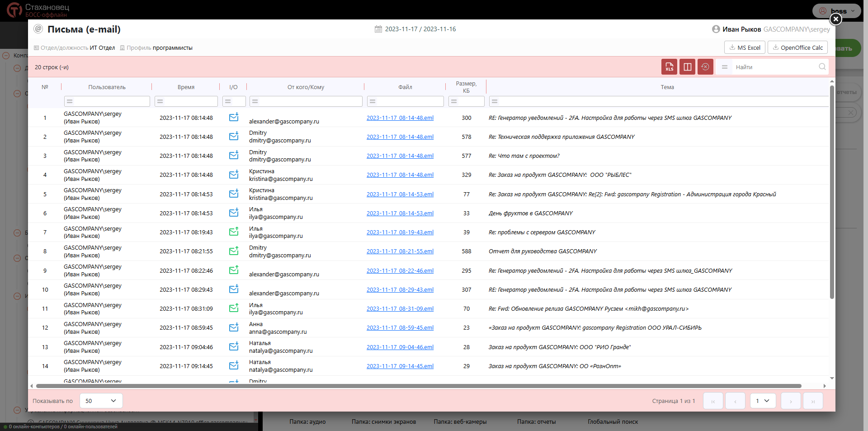
Task: Open the page number dropdown
Action: coord(763,401)
